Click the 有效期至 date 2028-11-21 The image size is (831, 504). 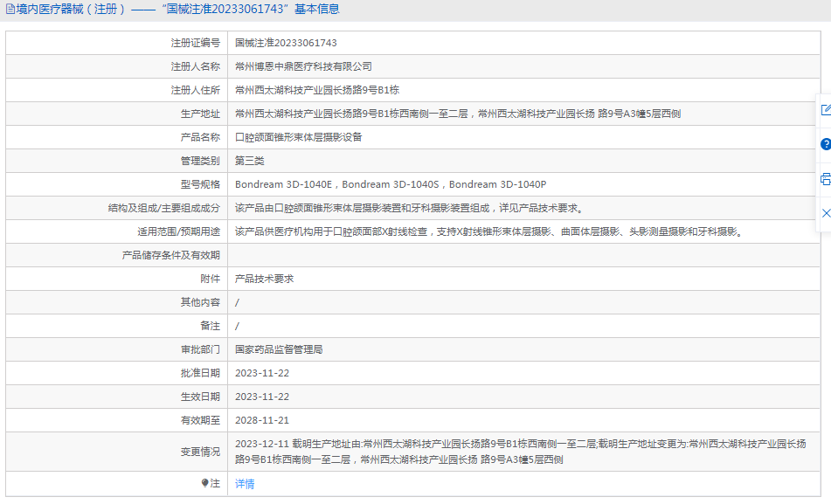[262, 420]
